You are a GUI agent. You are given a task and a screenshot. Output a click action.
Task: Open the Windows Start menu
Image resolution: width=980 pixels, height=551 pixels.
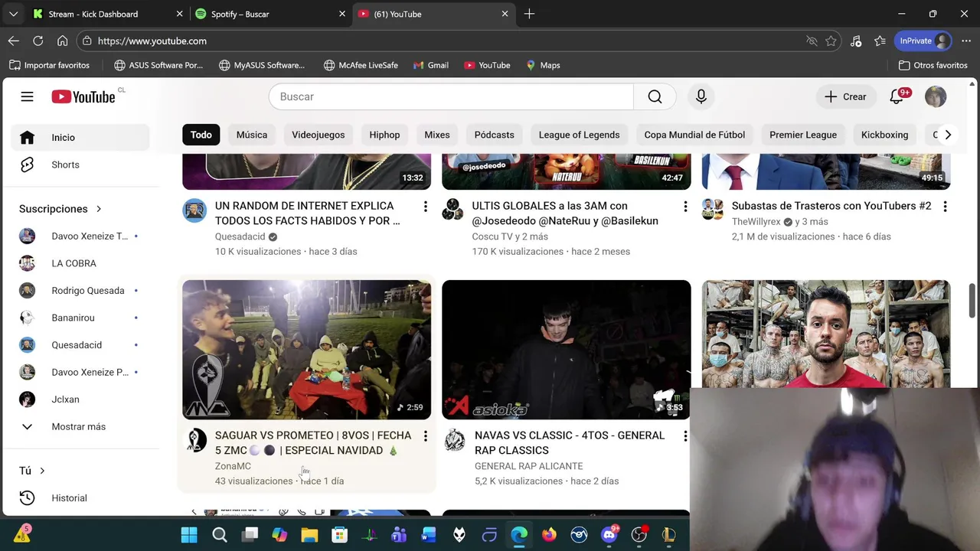tap(189, 535)
